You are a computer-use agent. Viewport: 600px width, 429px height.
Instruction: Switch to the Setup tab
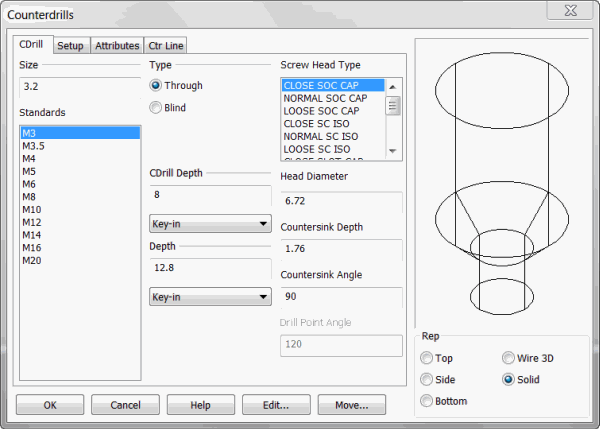pos(71,46)
